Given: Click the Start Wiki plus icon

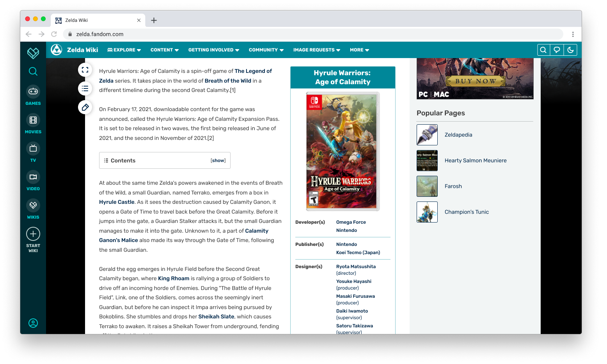Looking at the screenshot, I should tap(33, 234).
